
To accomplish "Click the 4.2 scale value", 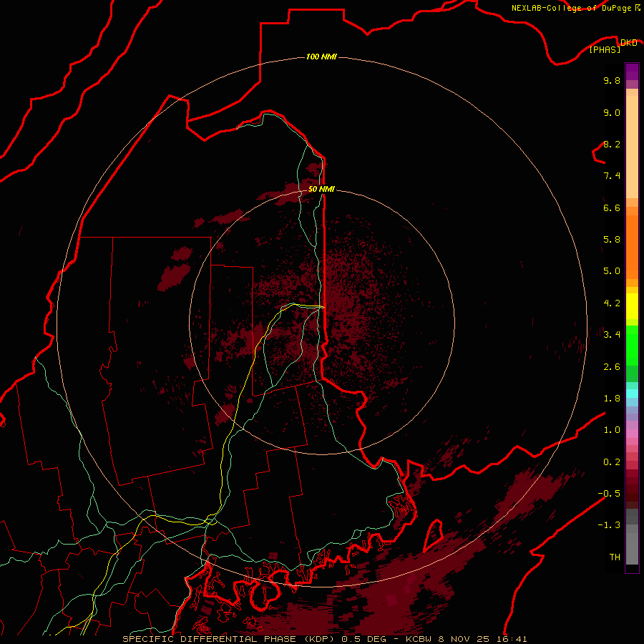I will point(612,303).
